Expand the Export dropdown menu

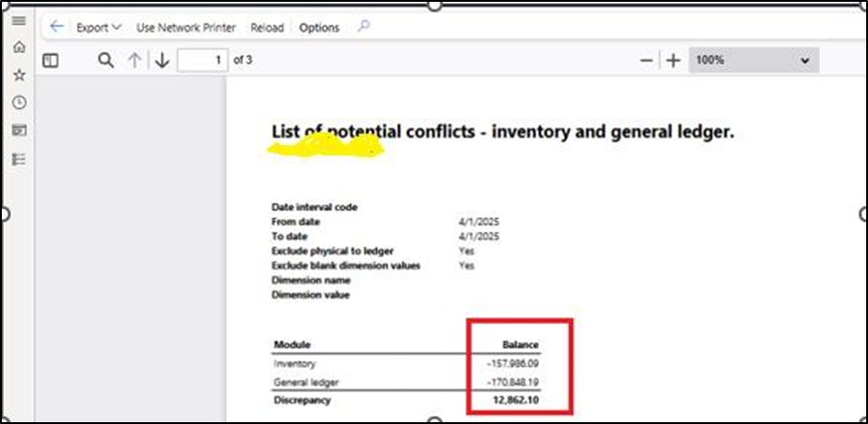point(98,28)
